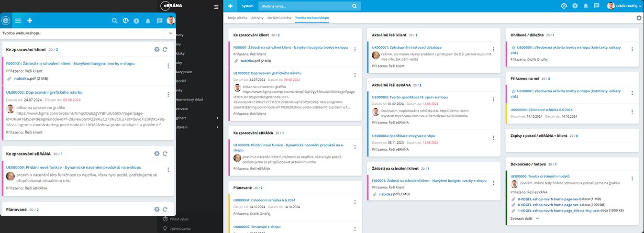Toggle favorite star on UE000001 in 'Přiřazeno na mě'
Screen dimensions: 644x233
[513, 91]
